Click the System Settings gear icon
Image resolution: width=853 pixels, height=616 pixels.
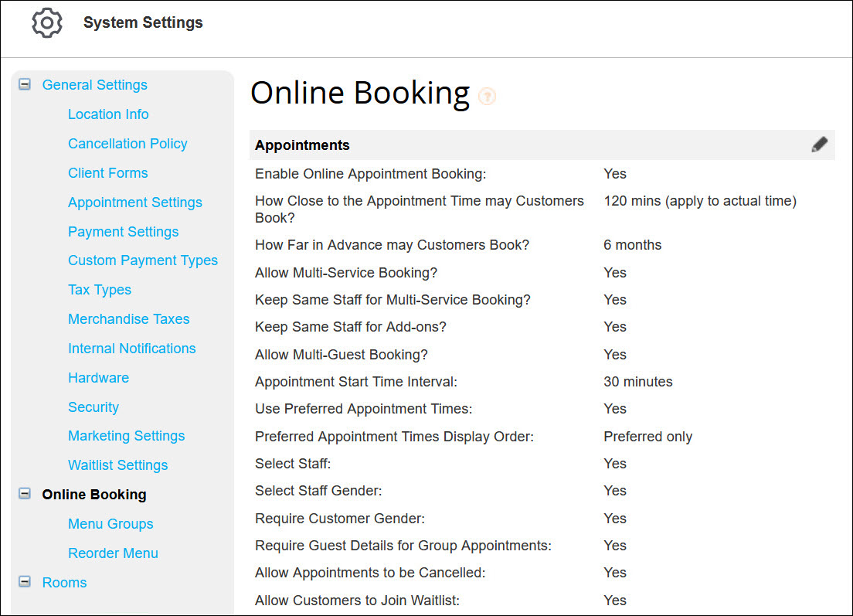click(46, 22)
